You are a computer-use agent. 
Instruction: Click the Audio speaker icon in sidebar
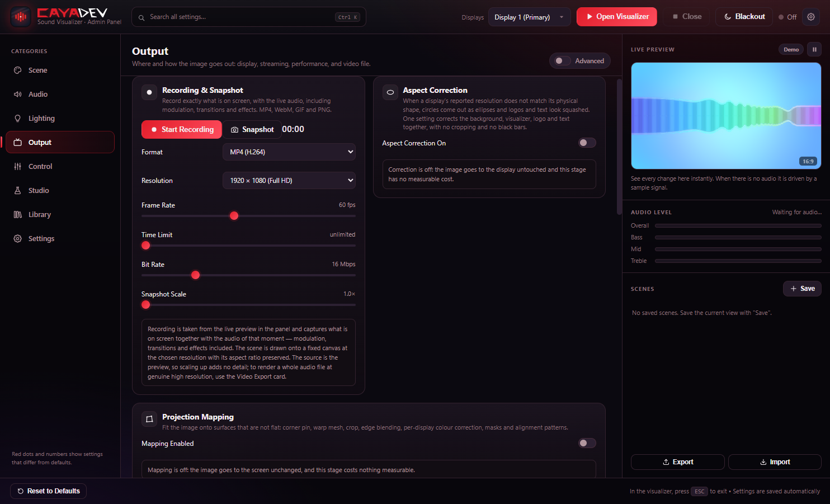[x=18, y=95]
